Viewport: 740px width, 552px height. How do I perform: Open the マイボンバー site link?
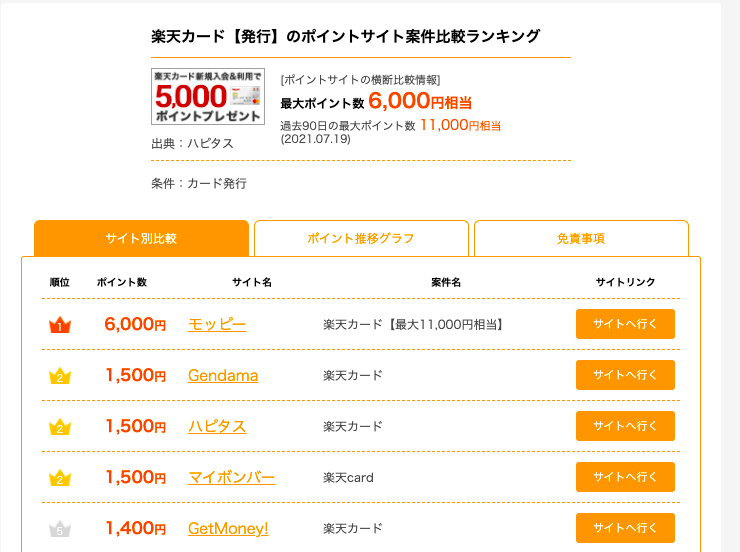pyautogui.click(x=231, y=477)
